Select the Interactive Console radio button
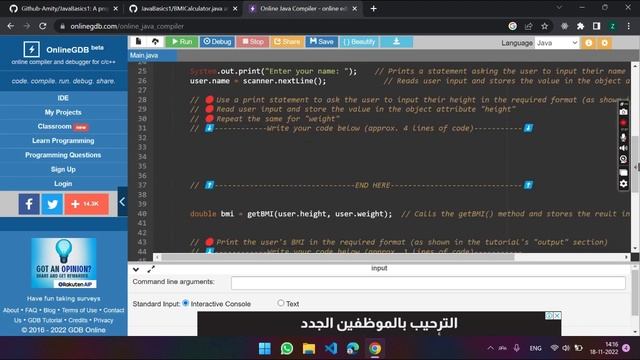This screenshot has height=360, width=640. 186,303
